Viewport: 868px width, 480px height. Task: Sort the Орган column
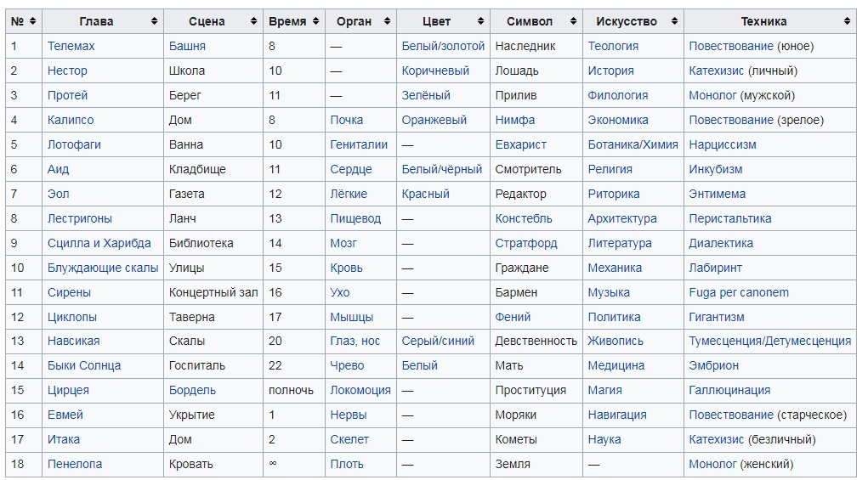pos(387,21)
